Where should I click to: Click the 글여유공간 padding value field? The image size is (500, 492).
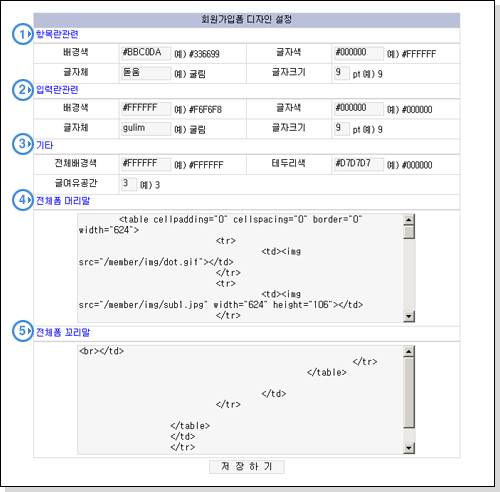click(x=129, y=184)
